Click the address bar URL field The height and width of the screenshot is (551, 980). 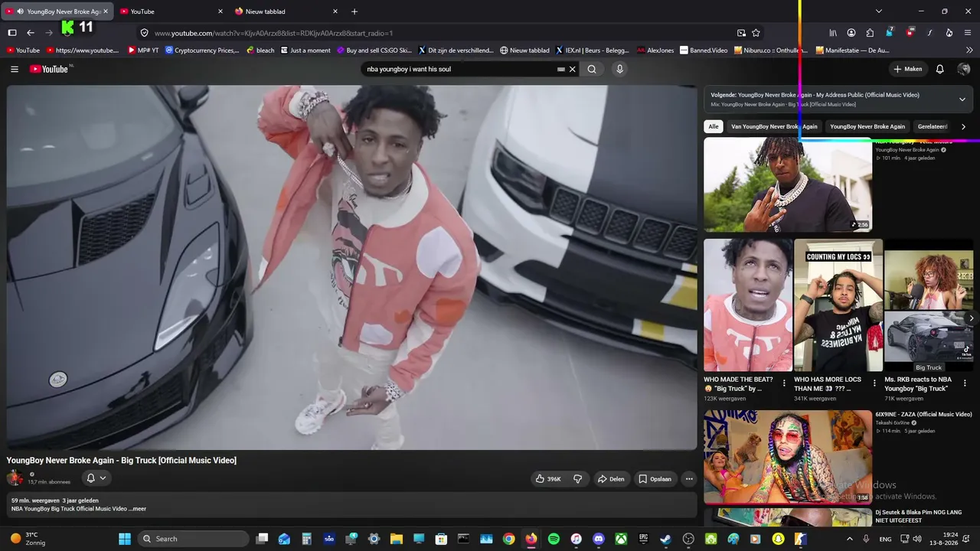click(x=440, y=33)
